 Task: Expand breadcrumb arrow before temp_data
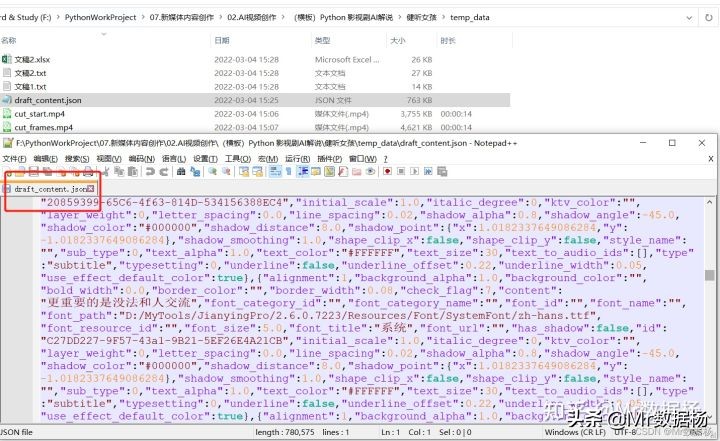click(x=444, y=17)
